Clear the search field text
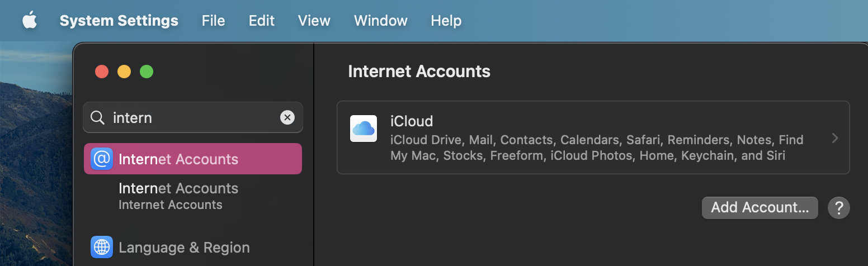This screenshot has width=868, height=266. (287, 117)
